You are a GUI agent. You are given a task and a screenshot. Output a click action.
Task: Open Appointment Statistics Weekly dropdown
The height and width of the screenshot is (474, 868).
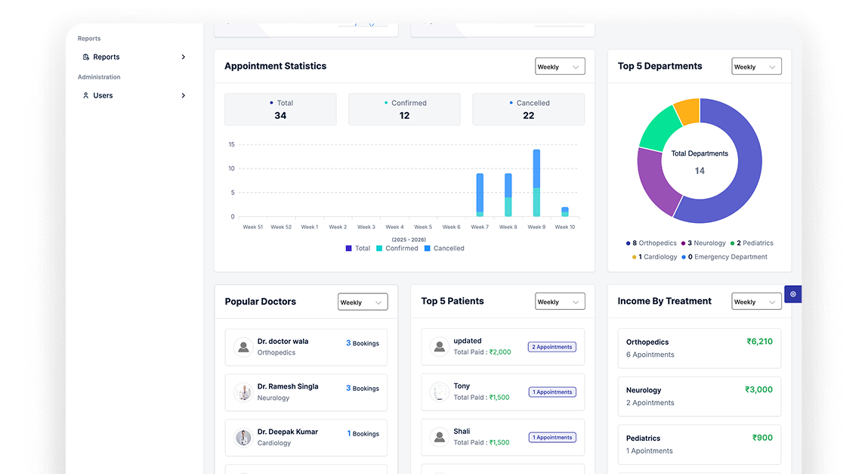(x=560, y=67)
